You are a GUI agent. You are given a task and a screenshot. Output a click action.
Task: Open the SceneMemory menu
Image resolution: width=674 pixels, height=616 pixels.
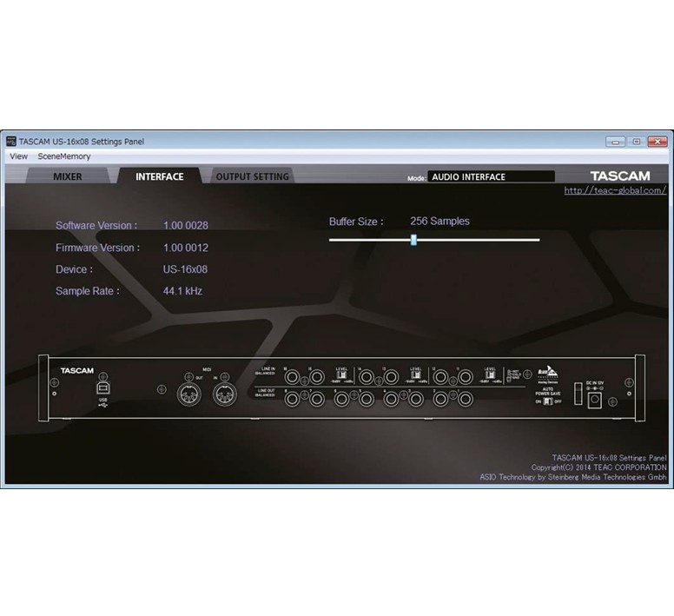click(x=64, y=156)
